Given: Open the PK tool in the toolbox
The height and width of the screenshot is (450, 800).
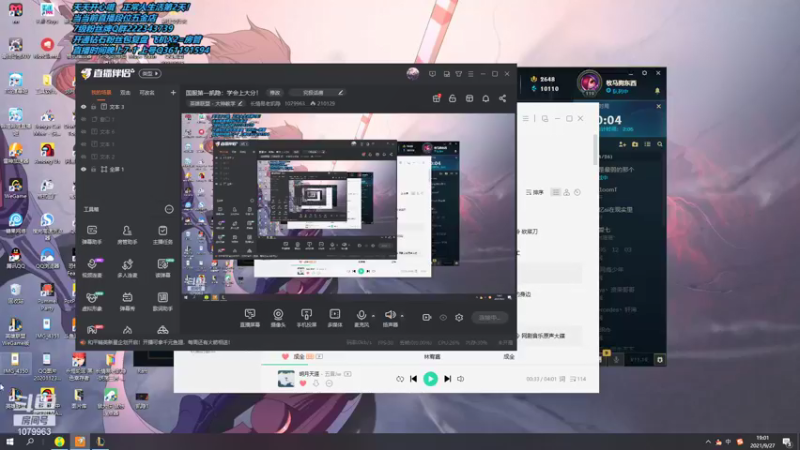Looking at the screenshot, I should coord(92,330).
